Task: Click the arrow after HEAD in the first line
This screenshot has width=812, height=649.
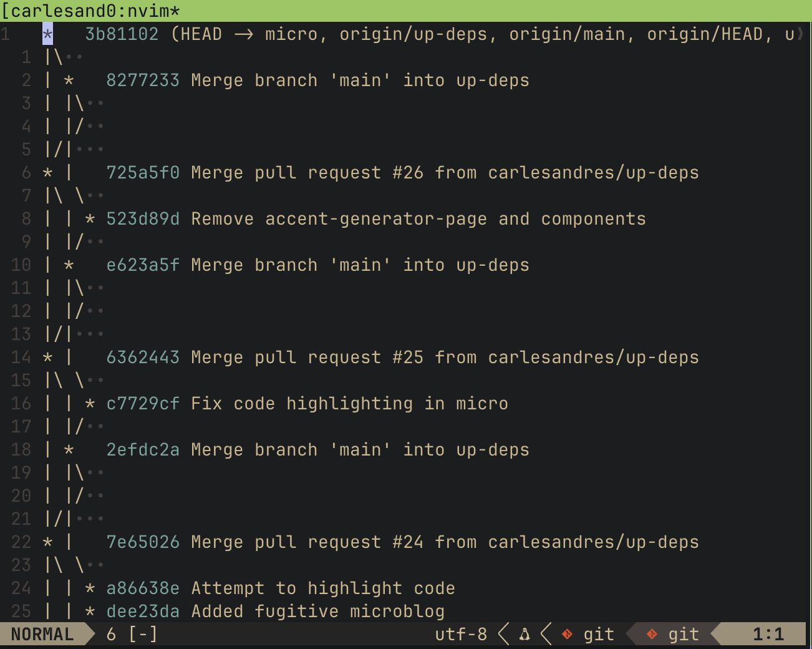Action: pyautogui.click(x=243, y=34)
